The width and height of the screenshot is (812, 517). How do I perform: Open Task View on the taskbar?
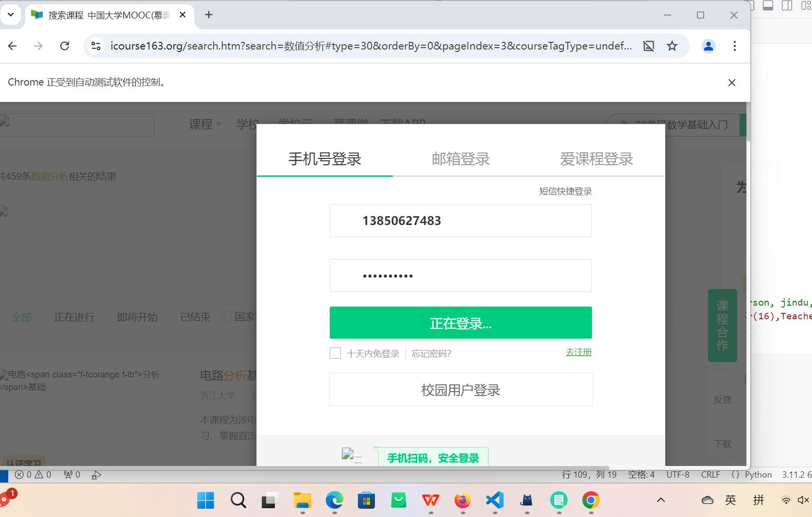[270, 500]
